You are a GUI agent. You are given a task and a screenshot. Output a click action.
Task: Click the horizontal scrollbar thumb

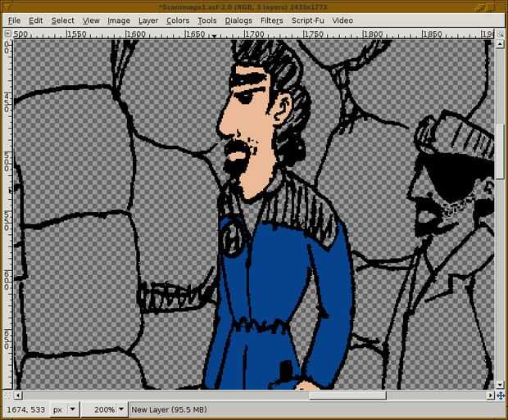click(x=347, y=395)
